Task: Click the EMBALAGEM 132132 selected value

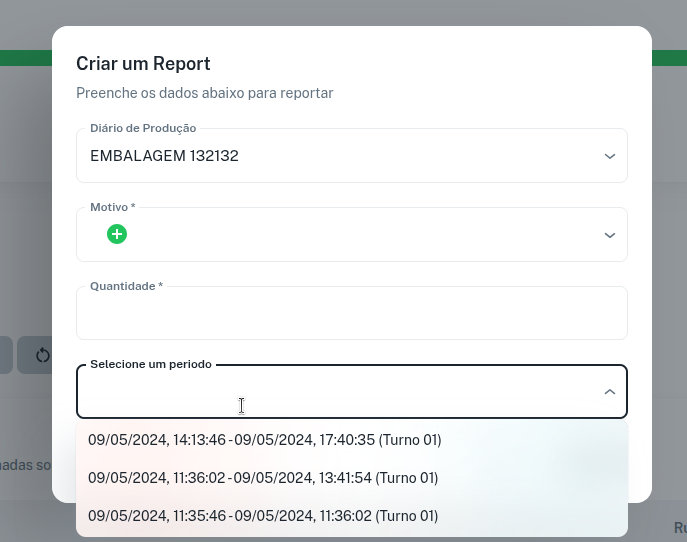Action: [164, 156]
